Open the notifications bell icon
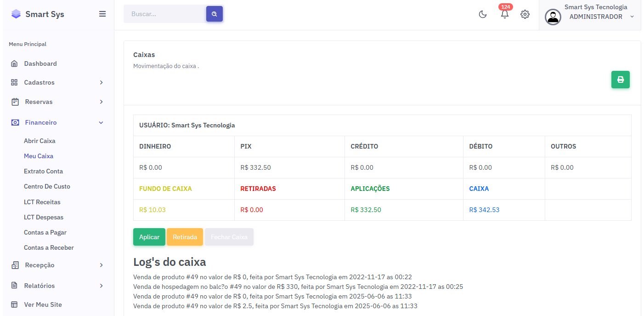The height and width of the screenshot is (316, 644). click(x=504, y=14)
